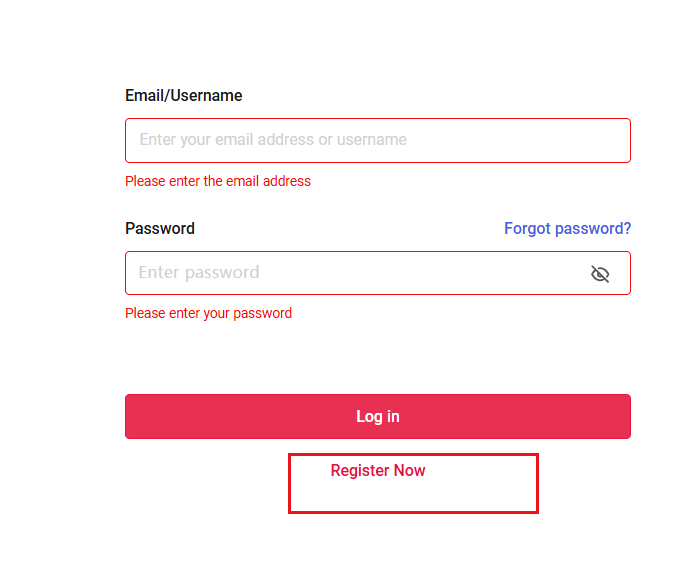Click the Email/Username input field
The height and width of the screenshot is (562, 699).
tap(377, 140)
